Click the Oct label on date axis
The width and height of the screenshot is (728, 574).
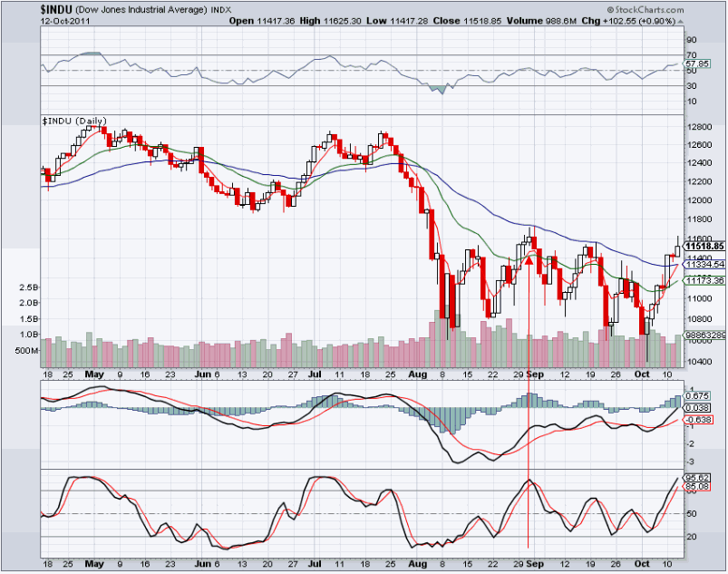pos(643,373)
